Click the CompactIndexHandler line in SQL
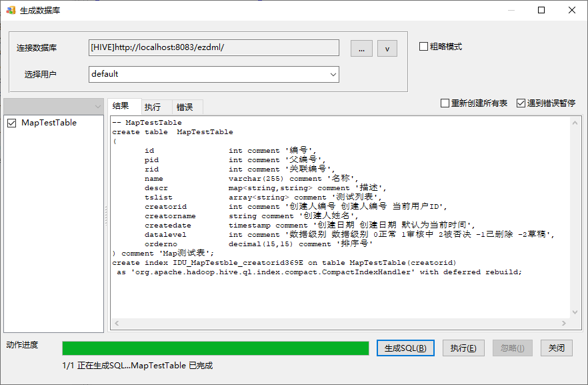The image size is (588, 385). pyautogui.click(x=319, y=272)
